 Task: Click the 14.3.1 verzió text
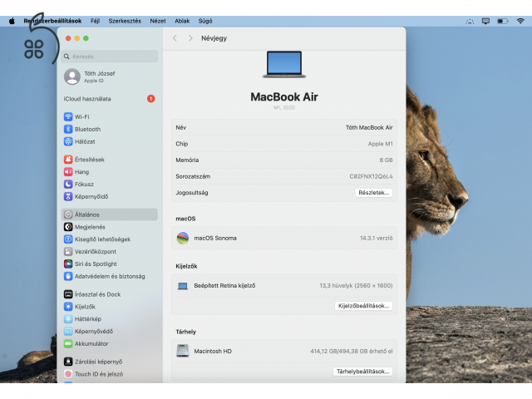[377, 239]
